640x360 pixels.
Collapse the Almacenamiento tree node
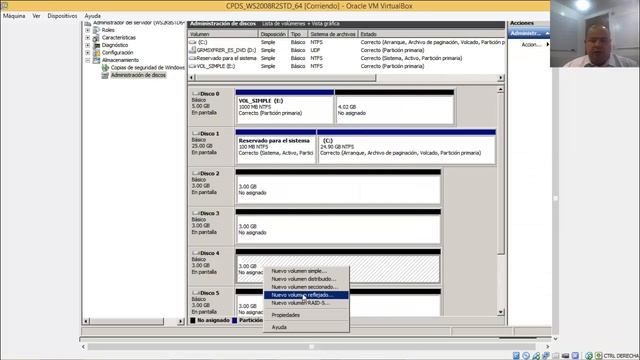tap(87, 60)
